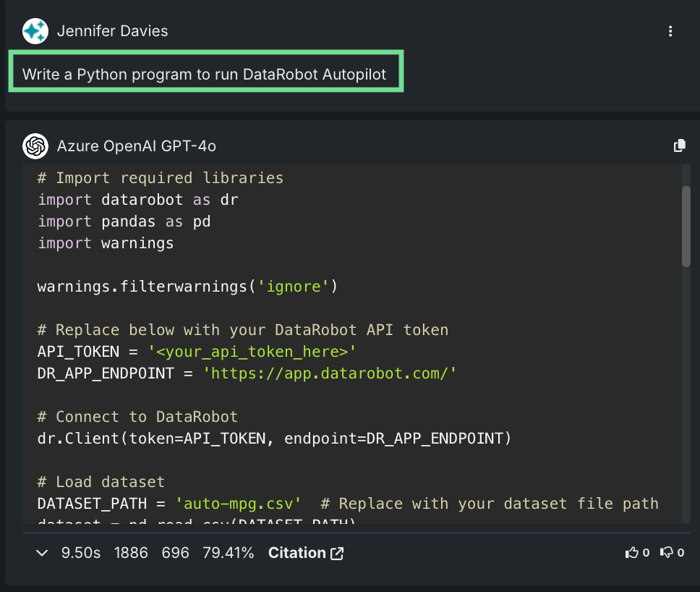The image size is (700, 592).
Task: Expand response details chevron beside 9.50s
Action: (x=42, y=553)
